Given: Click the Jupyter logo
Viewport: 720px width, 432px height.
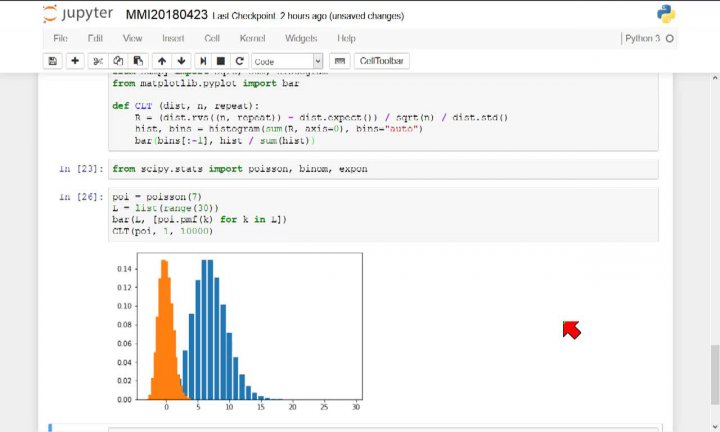Looking at the screenshot, I should point(78,14).
